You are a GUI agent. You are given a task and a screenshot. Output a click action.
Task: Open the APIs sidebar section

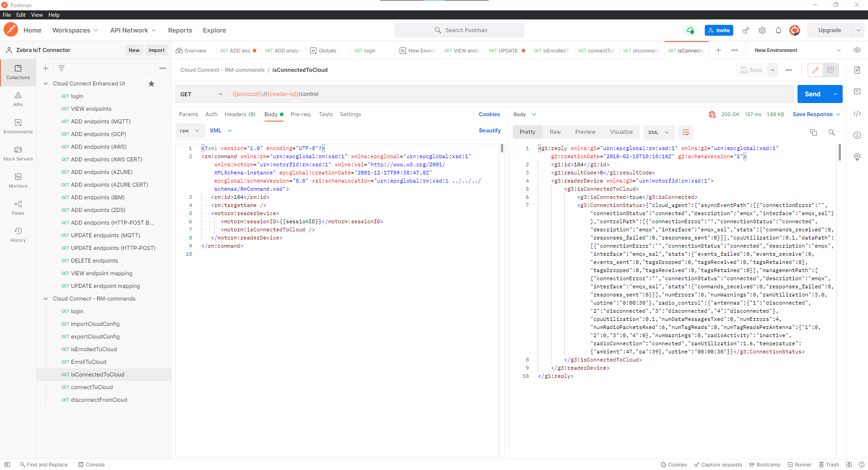[18, 99]
